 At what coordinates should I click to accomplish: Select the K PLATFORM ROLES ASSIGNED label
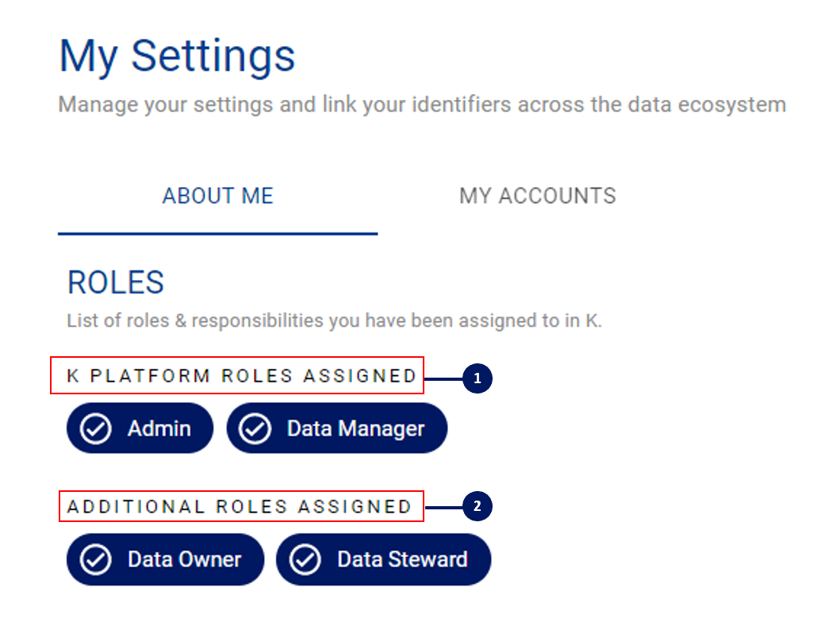click(x=242, y=375)
